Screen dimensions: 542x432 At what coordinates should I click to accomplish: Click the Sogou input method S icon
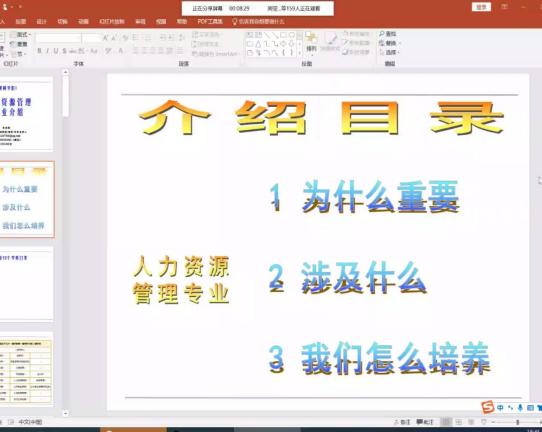(x=487, y=407)
